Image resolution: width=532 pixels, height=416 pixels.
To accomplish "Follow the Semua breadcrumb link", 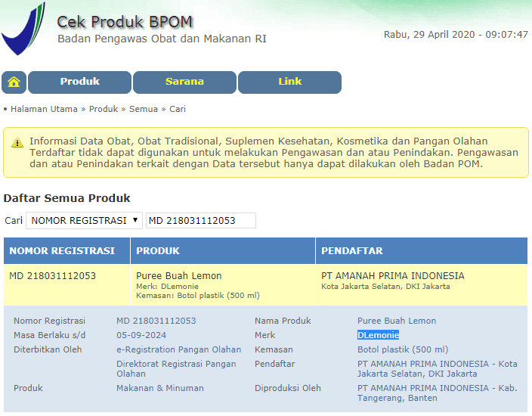I will (144, 109).
